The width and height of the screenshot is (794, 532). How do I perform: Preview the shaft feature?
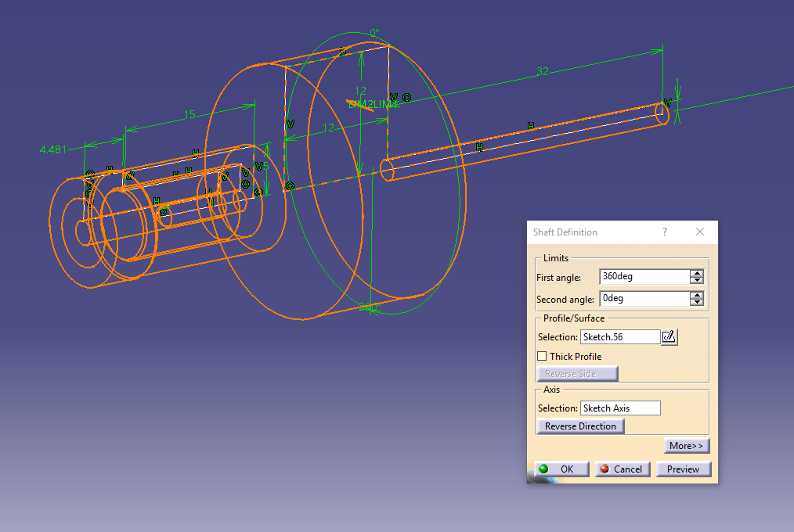[683, 469]
